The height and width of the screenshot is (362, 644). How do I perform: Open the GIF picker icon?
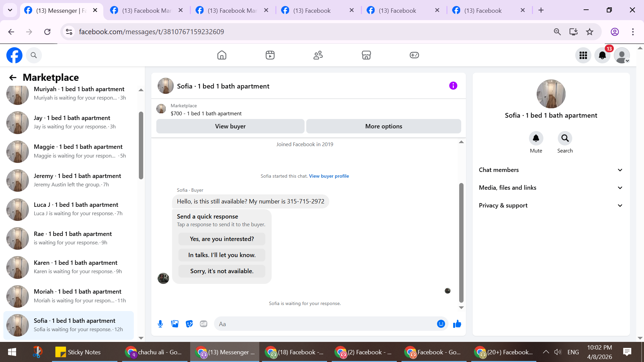pyautogui.click(x=204, y=324)
